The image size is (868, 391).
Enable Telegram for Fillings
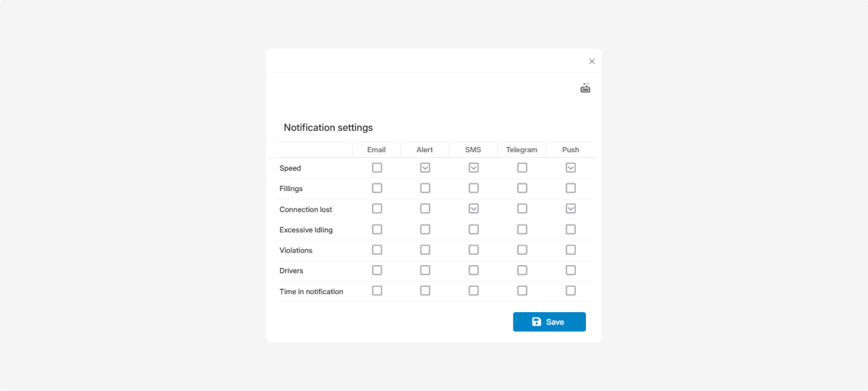pos(522,188)
